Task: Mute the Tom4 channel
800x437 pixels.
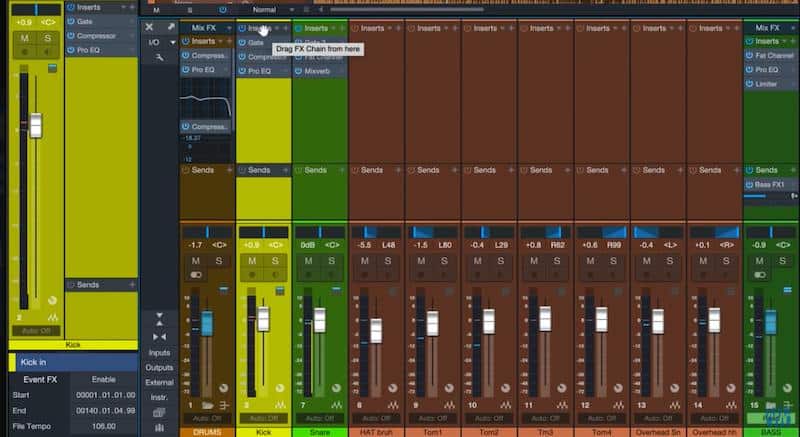Action: (x=590, y=261)
